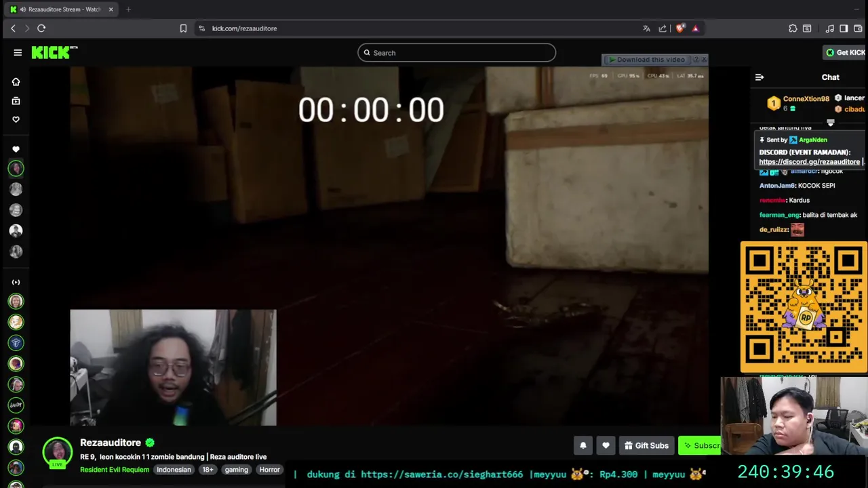Open the first recommended live channel avatar
The image size is (868, 488).
(16, 301)
